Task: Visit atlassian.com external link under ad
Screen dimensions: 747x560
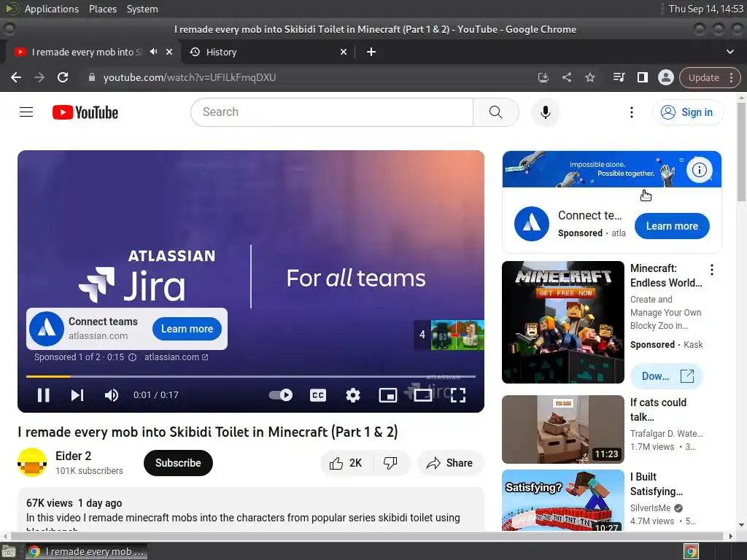Action: click(x=177, y=357)
